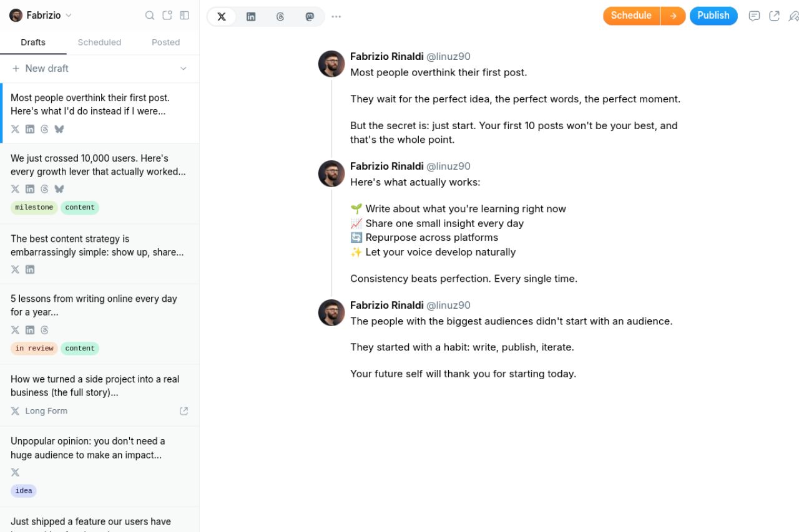
Task: Expand the New draft options chevron
Action: tap(184, 69)
